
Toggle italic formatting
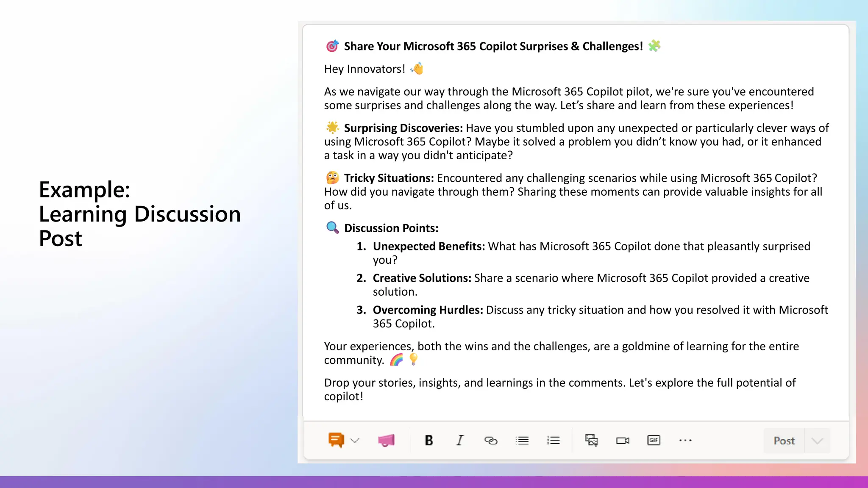pos(460,441)
